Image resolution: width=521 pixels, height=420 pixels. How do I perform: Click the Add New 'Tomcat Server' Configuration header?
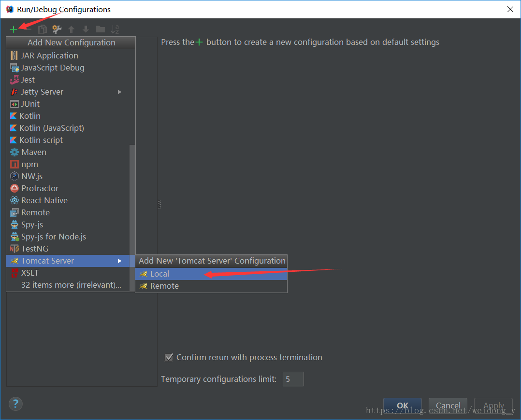tap(211, 261)
